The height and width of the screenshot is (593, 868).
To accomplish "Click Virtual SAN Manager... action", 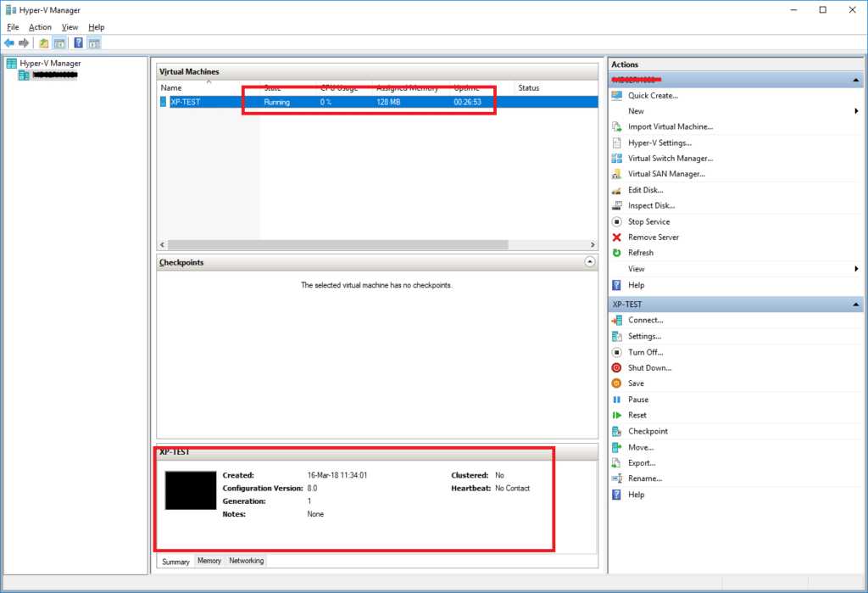I will point(666,173).
